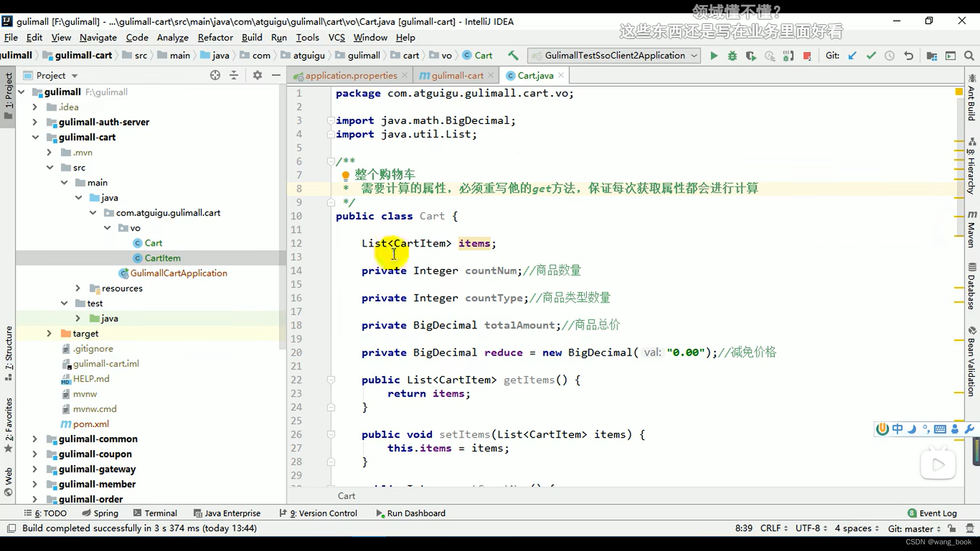Revert changes with the undo arrow icon
Screen dimensions: 980x551
(909, 56)
